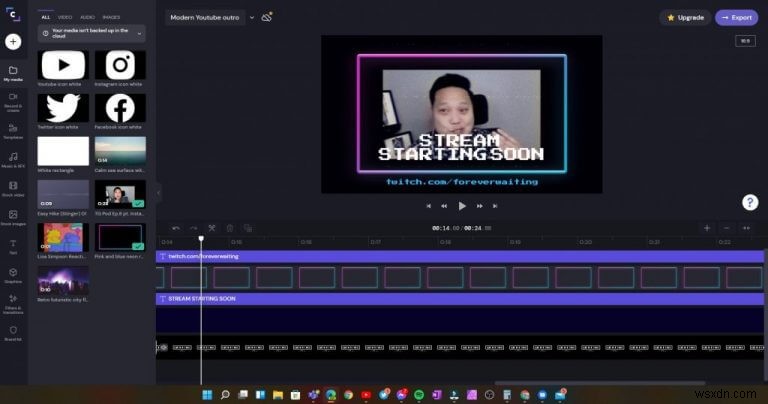
Task: Expand the media not backed up notice
Action: tap(139, 33)
